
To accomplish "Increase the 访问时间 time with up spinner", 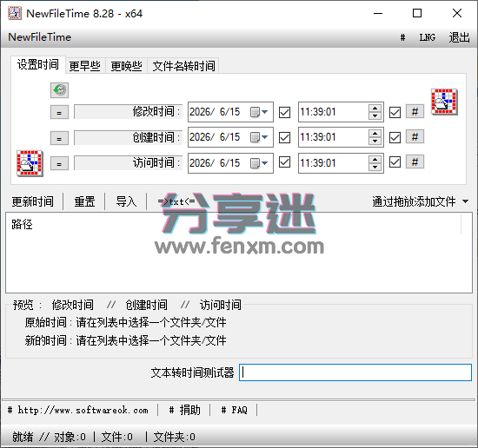I will click(x=375, y=160).
